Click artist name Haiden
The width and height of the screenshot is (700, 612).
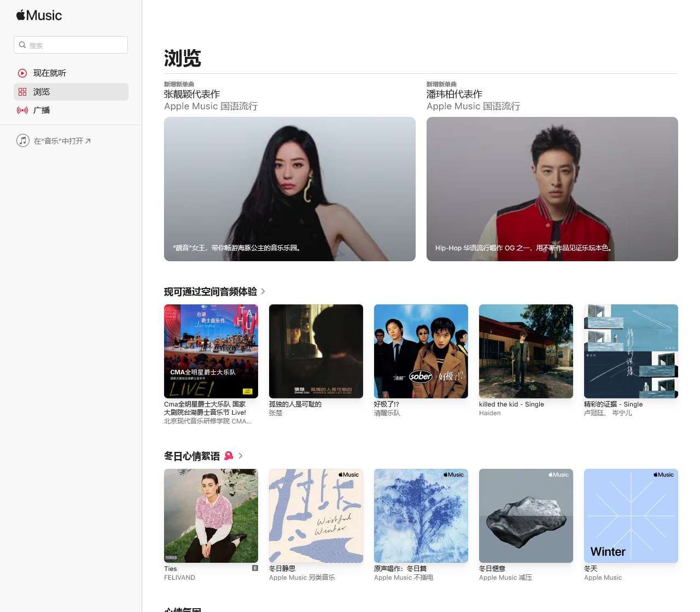coord(490,413)
